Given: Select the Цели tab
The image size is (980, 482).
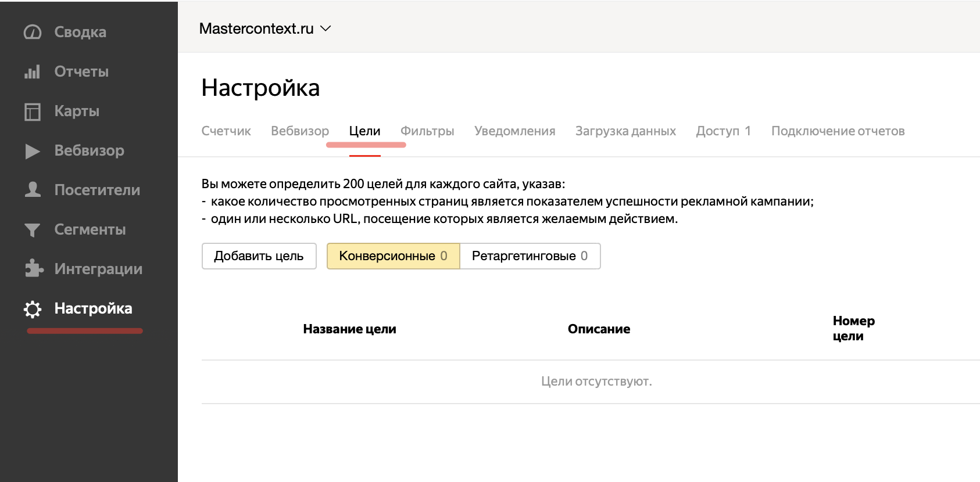Looking at the screenshot, I should pos(364,131).
